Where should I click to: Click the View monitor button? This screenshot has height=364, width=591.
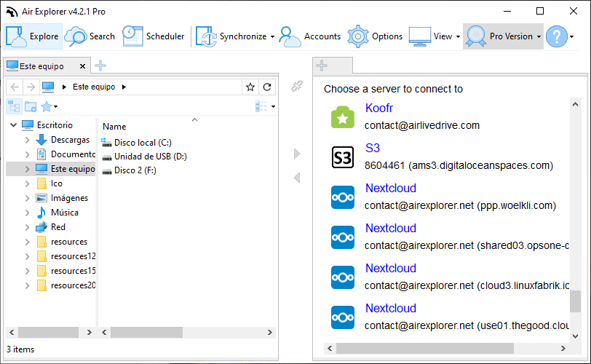coord(430,36)
